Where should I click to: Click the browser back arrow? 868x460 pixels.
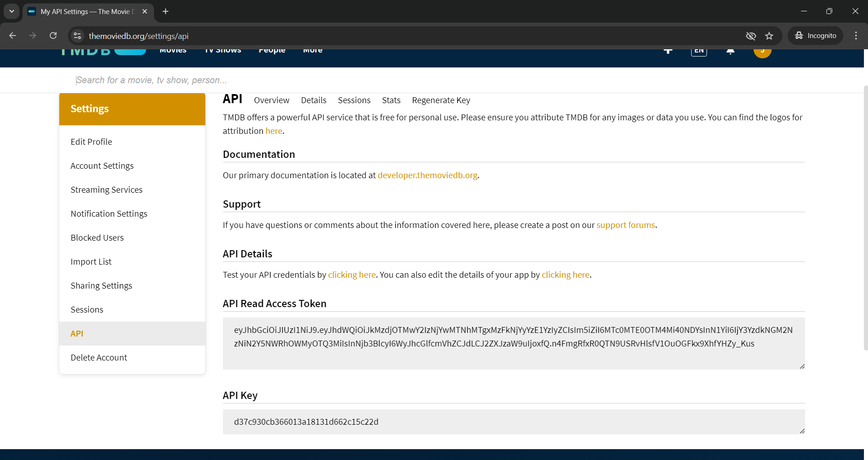(x=12, y=36)
